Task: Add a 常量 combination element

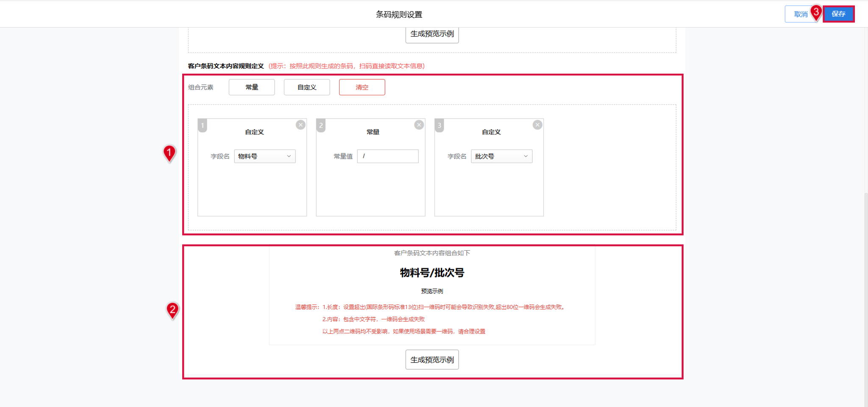Action: click(x=252, y=87)
